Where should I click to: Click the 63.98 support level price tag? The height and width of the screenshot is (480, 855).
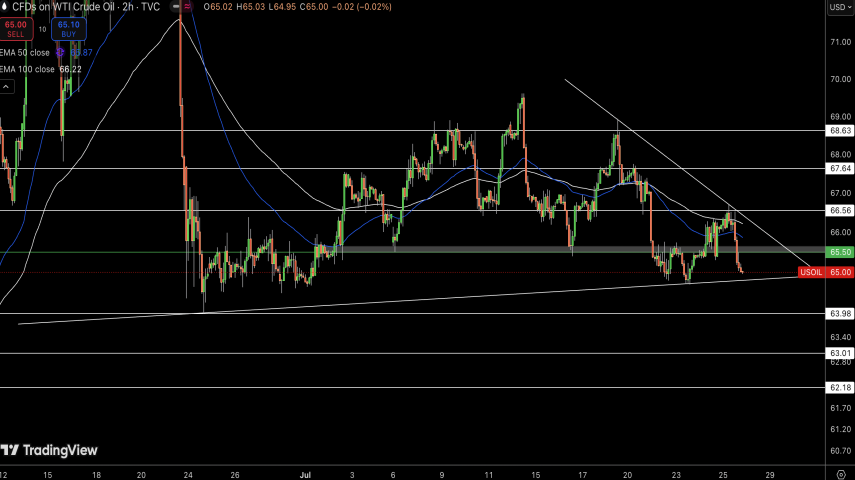point(839,314)
